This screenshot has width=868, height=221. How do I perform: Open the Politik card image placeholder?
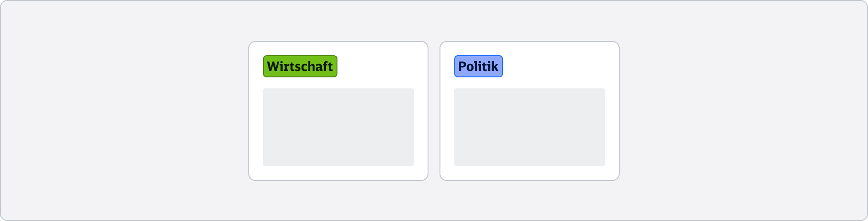(x=529, y=127)
